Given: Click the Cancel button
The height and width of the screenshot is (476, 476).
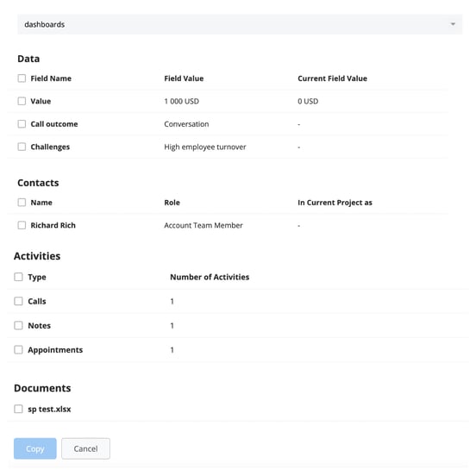Looking at the screenshot, I should [x=85, y=448].
